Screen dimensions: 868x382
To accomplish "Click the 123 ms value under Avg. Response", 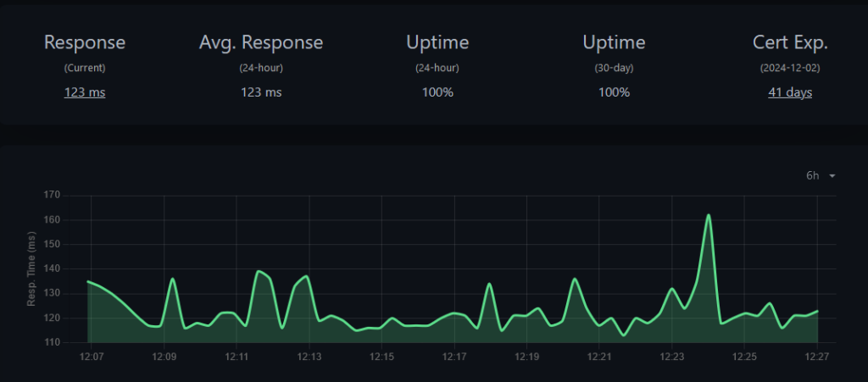I will 261,92.
